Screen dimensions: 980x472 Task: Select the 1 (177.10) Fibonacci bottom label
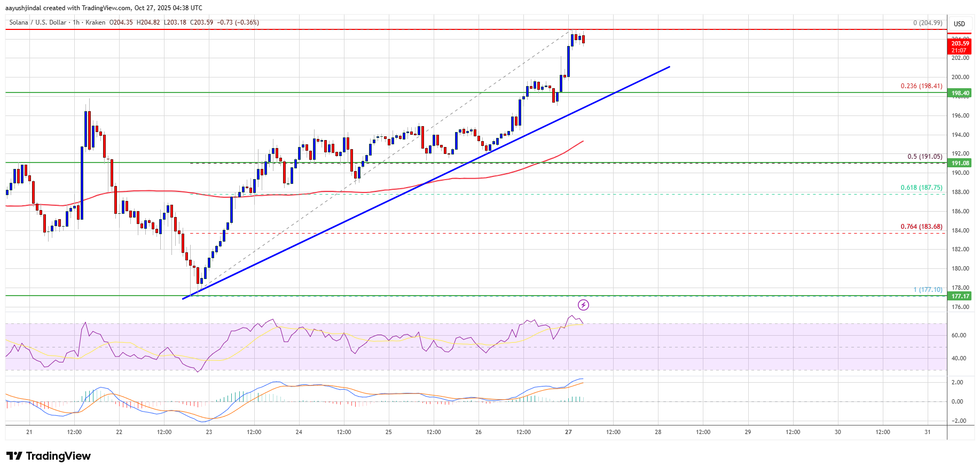pyautogui.click(x=927, y=290)
